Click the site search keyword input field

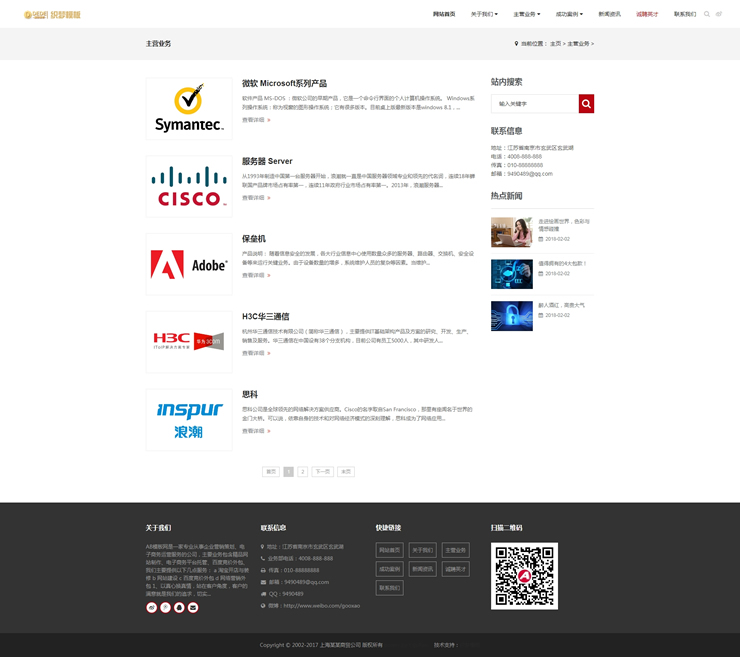click(535, 103)
